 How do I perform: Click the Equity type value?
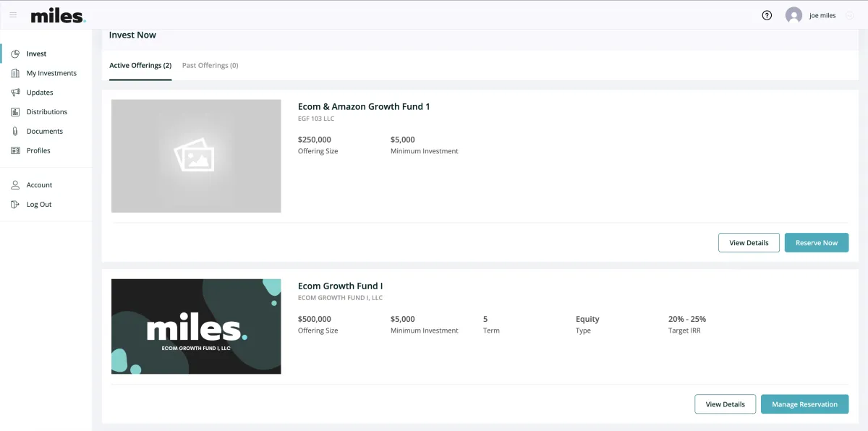[587, 320]
